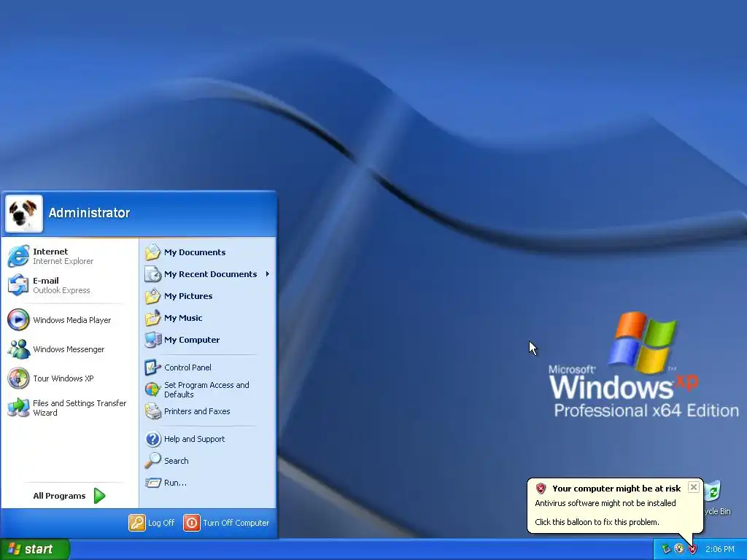Click the taskbar clock showing 2:06 PM
The width and height of the screenshot is (747, 560).
(x=720, y=550)
